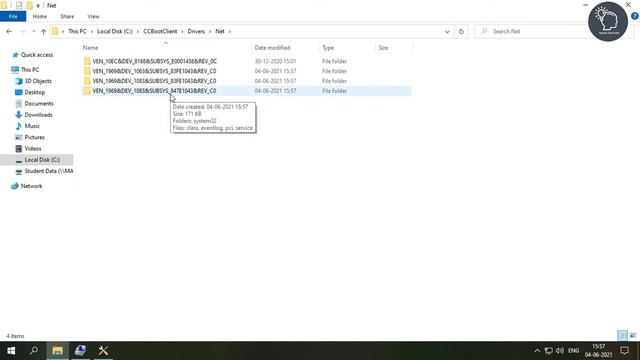Switch to large icons view button
640x360 pixels.
(633, 336)
